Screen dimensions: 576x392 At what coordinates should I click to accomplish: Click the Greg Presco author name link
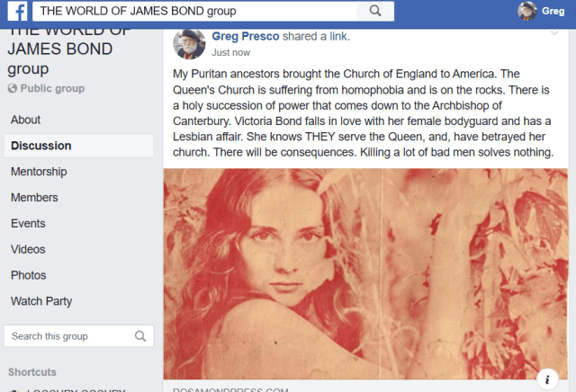pos(245,36)
